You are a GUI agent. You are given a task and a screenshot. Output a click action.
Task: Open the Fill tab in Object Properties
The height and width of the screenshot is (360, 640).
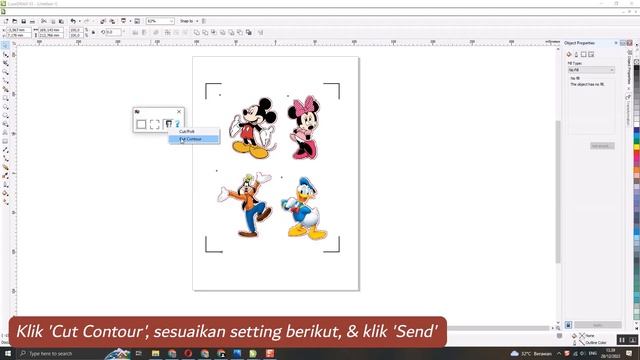(569, 54)
